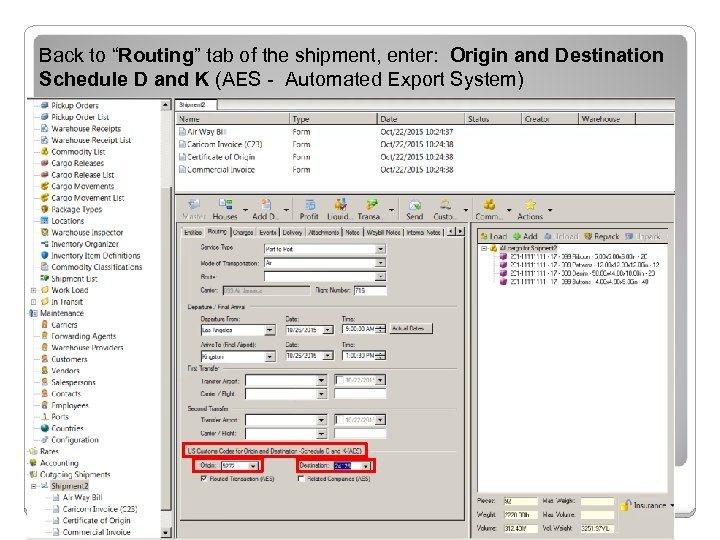Open the Destination Schedule K dropdown

click(x=366, y=466)
